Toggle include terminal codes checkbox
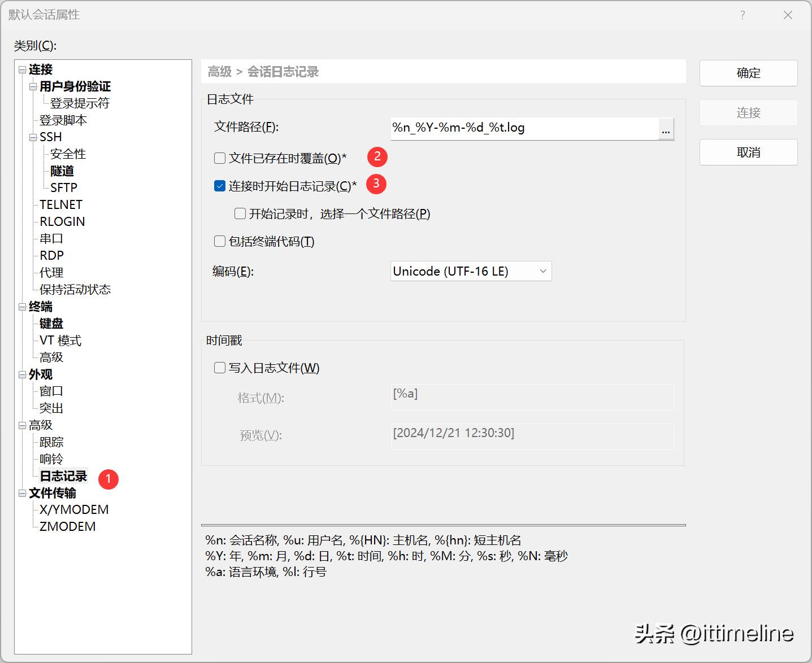Screen dimensions: 812x663 point(220,242)
